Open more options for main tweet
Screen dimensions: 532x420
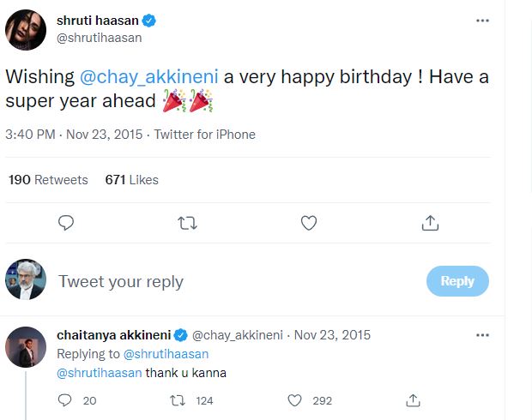point(483,20)
